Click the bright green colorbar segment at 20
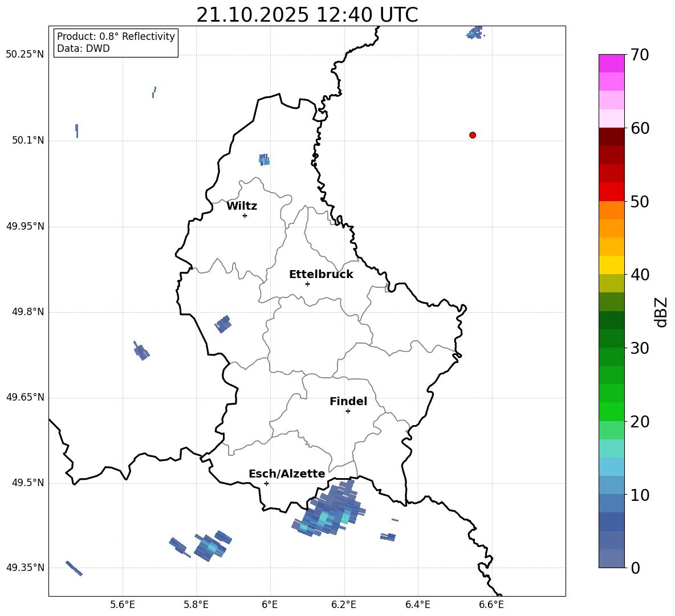Viewport: 675px width, 616px height. 611,412
